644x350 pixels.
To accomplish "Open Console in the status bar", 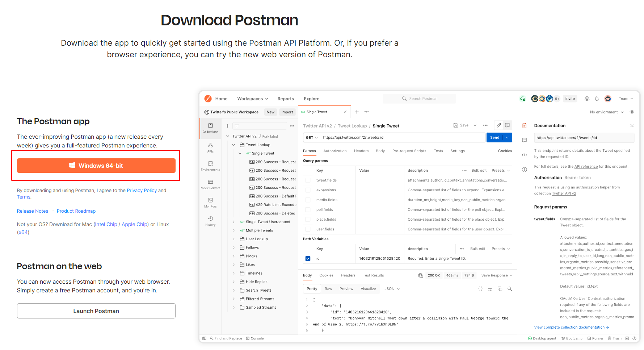I will tap(255, 338).
